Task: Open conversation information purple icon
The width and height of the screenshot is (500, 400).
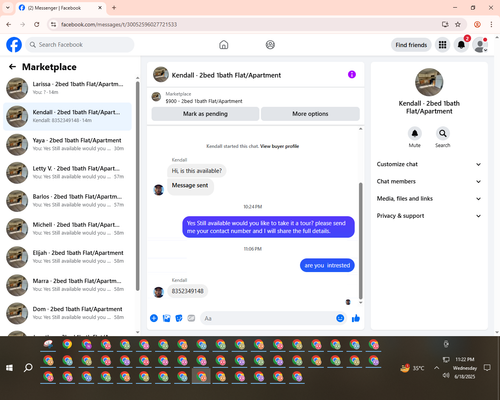Action: (x=352, y=74)
